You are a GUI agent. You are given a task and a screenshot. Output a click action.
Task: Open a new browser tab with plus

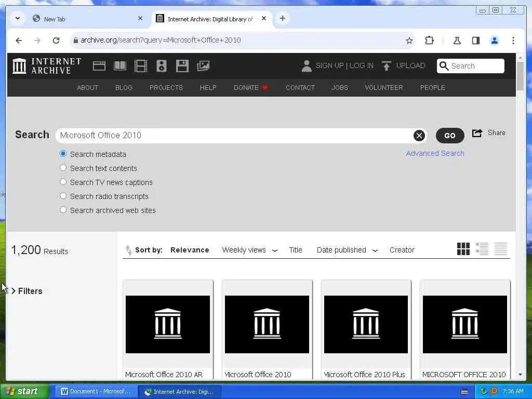point(282,18)
